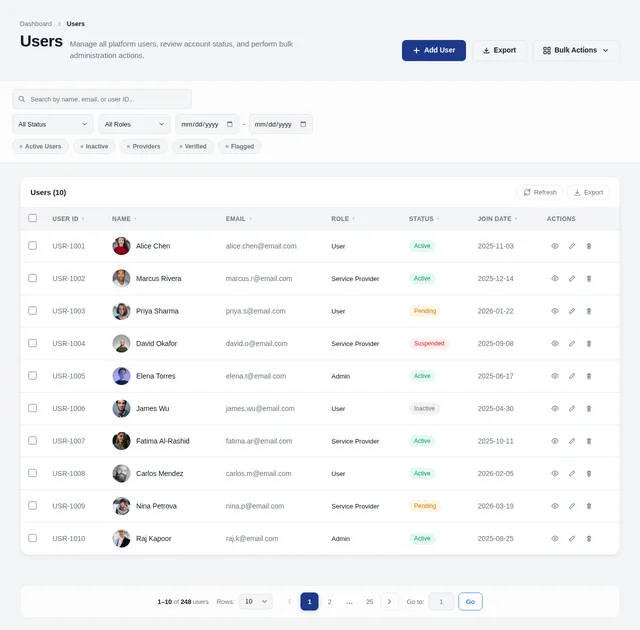Go to next page arrow

[x=389, y=602]
